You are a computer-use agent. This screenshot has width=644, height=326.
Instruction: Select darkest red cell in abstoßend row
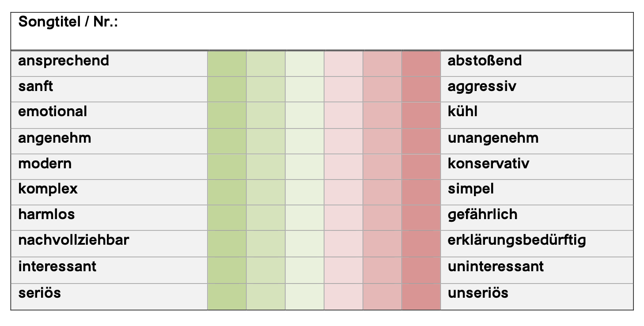pos(421,64)
